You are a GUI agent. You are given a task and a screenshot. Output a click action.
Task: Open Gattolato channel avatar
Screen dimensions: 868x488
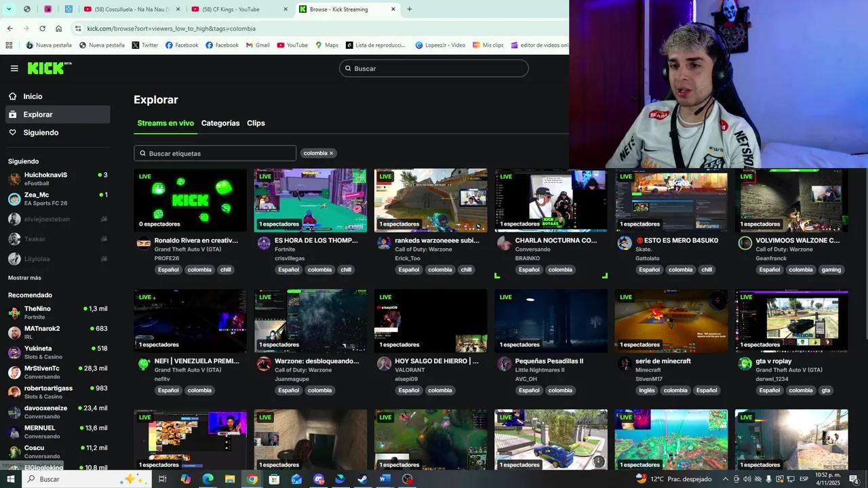(x=625, y=243)
